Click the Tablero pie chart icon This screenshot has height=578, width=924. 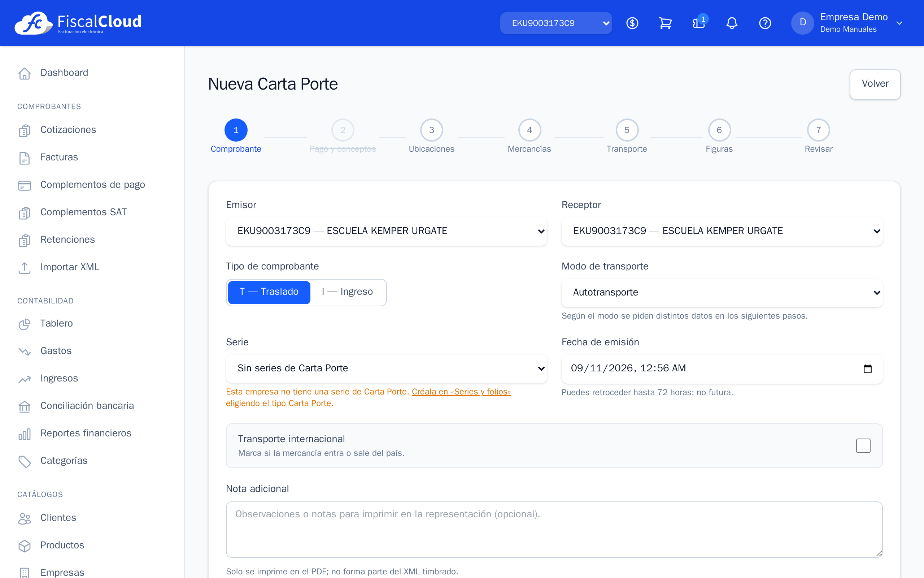[25, 324]
